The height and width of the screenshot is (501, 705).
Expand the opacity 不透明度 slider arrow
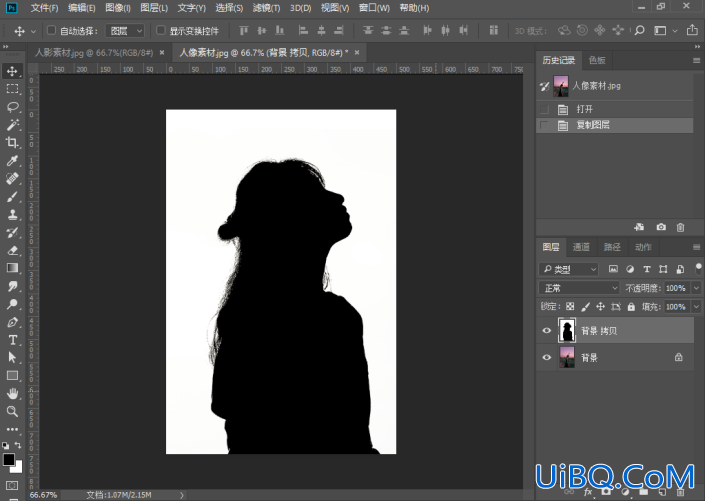tap(696, 288)
